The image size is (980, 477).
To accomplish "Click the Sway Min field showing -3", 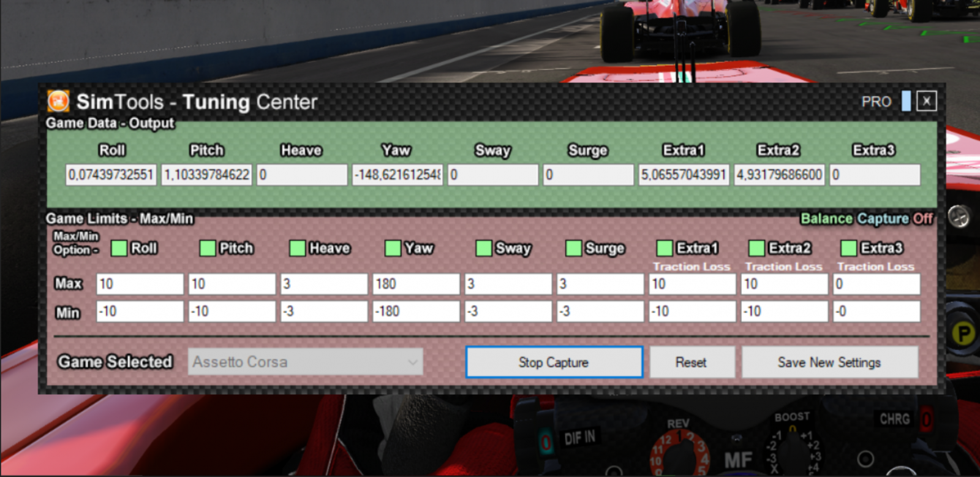I will (x=508, y=311).
